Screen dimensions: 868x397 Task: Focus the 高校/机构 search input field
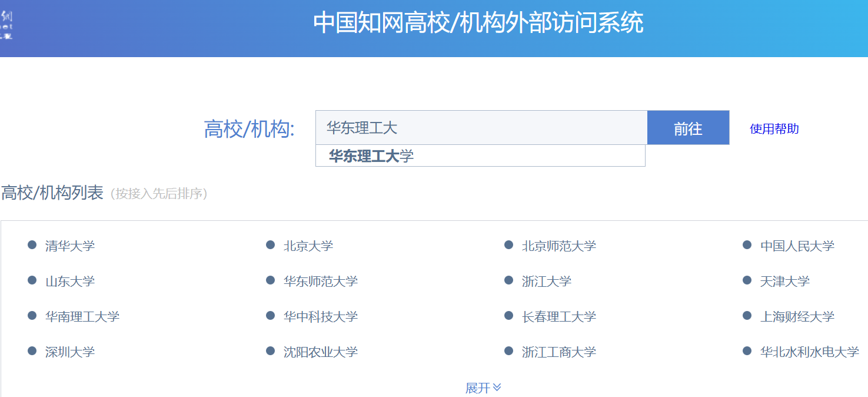click(481, 128)
